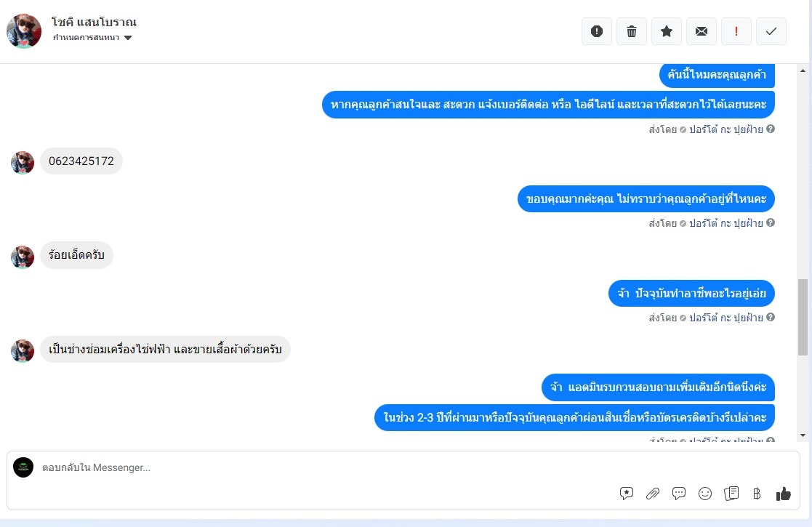Delete conversation with the trash icon
Image resolution: width=812 pixels, height=527 pixels.
[x=631, y=31]
